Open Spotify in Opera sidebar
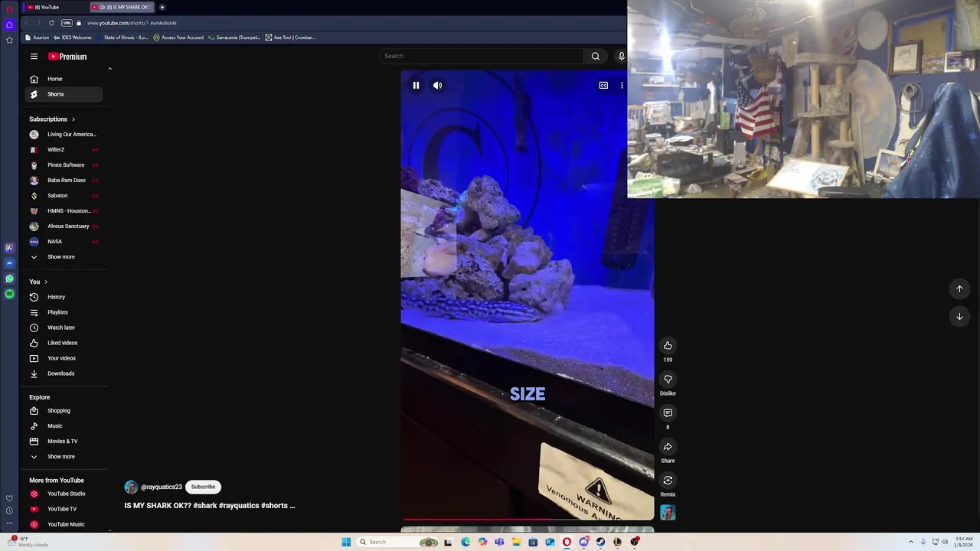980x551 pixels. click(x=9, y=294)
